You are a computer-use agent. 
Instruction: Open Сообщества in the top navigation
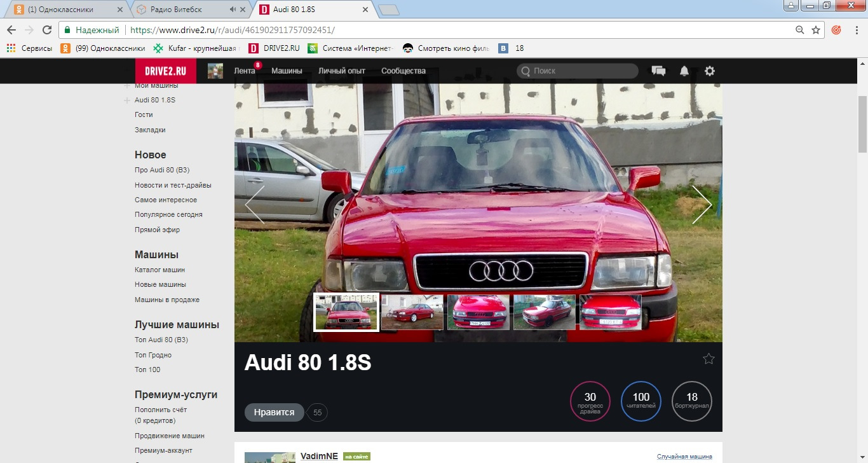click(403, 71)
